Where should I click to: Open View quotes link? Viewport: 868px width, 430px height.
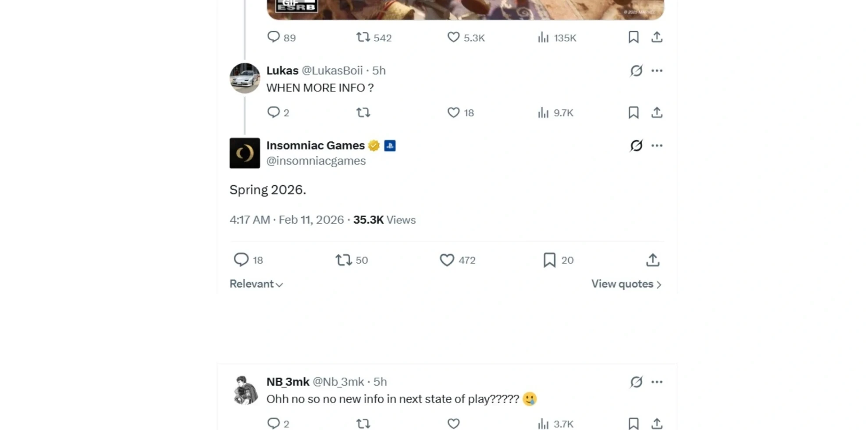pyautogui.click(x=626, y=284)
